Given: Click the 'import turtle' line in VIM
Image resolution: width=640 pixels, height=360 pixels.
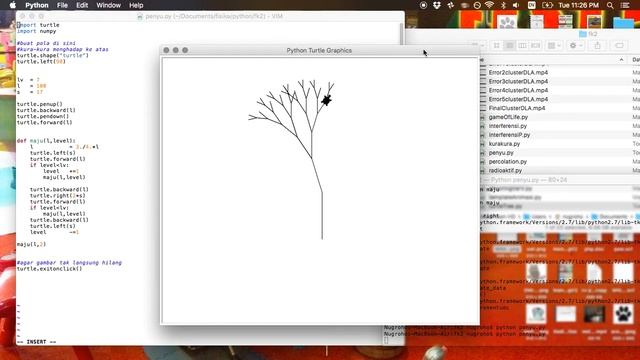Looking at the screenshot, I should click(x=38, y=25).
